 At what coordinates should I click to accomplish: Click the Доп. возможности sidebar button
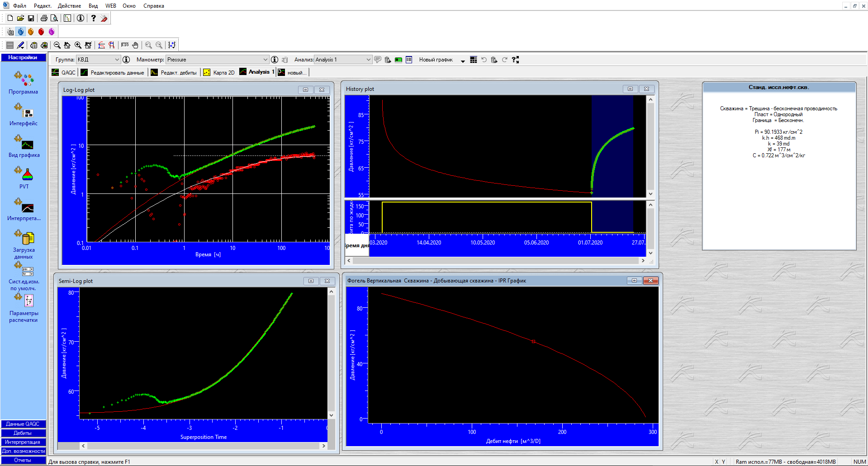tap(23, 451)
